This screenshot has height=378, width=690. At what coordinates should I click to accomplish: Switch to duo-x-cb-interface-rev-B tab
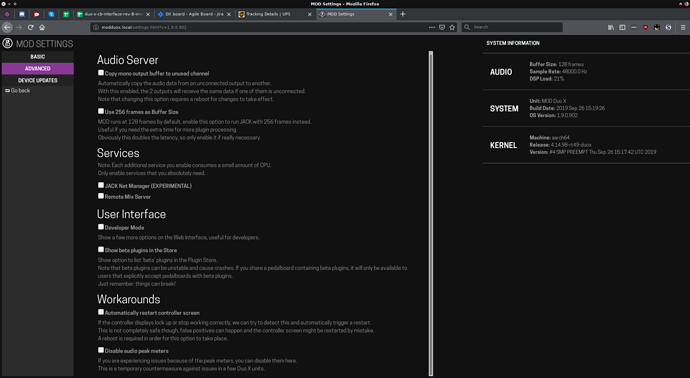(113, 14)
